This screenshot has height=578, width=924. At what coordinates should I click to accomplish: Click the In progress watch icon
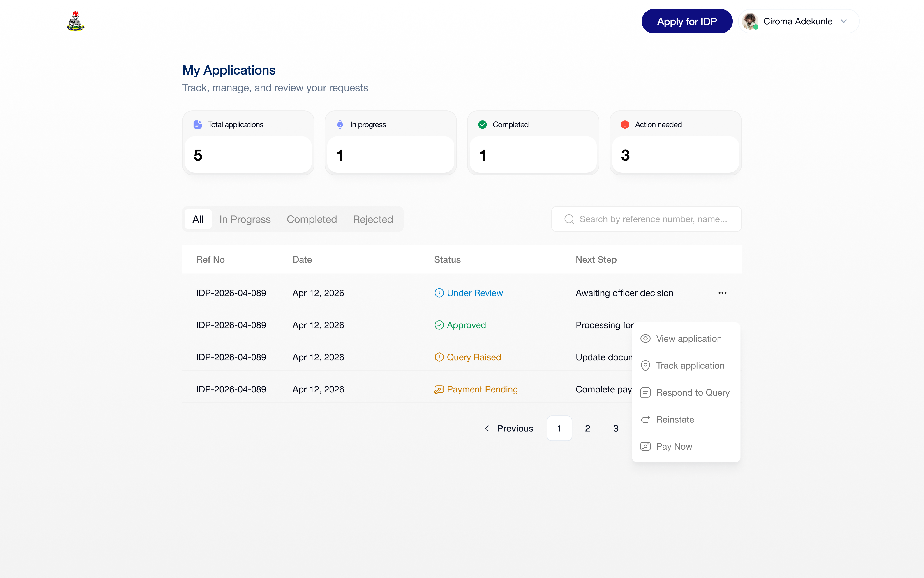pos(340,125)
